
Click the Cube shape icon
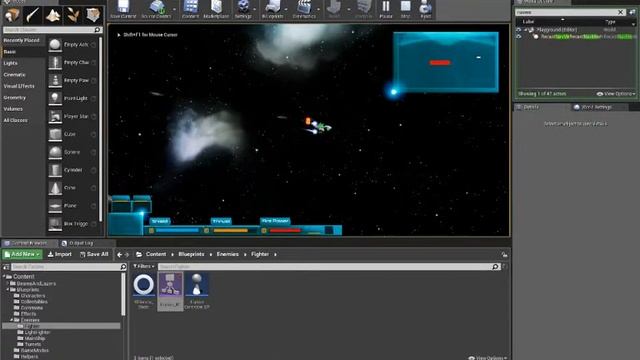pyautogui.click(x=55, y=134)
